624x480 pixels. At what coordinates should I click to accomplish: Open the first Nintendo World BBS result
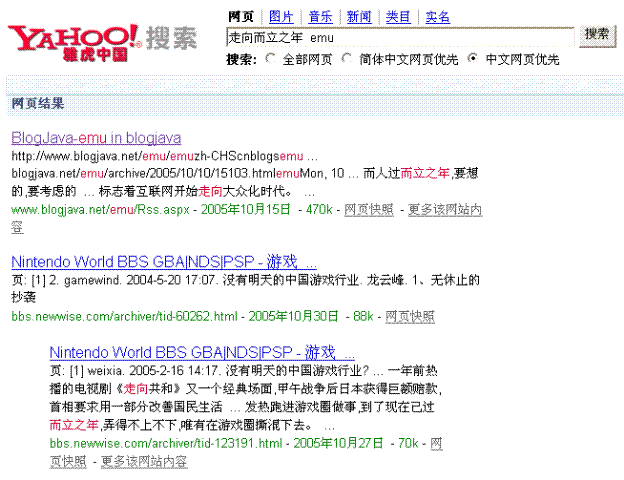[x=164, y=262]
